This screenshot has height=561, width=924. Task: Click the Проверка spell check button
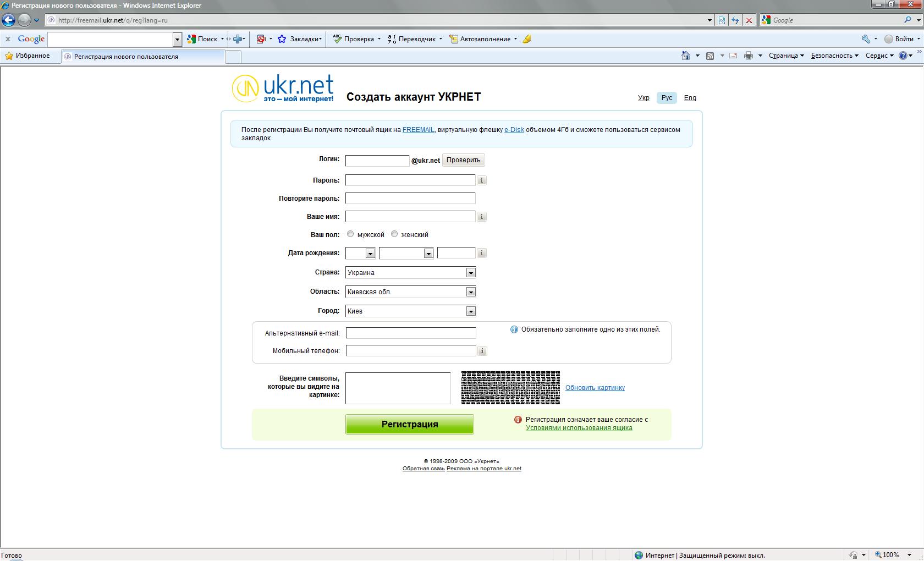(354, 39)
